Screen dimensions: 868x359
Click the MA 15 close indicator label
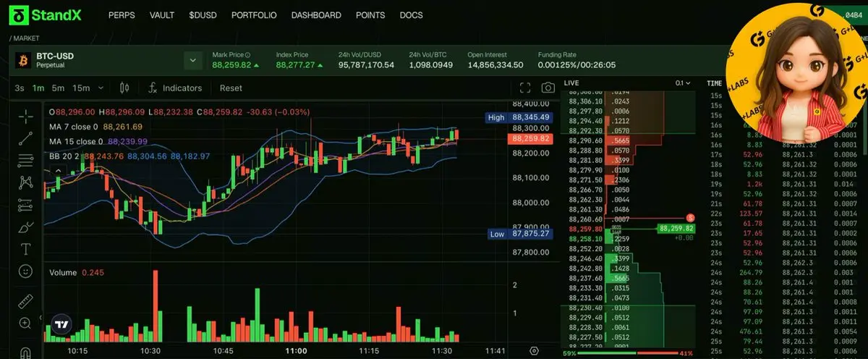pyautogui.click(x=76, y=141)
